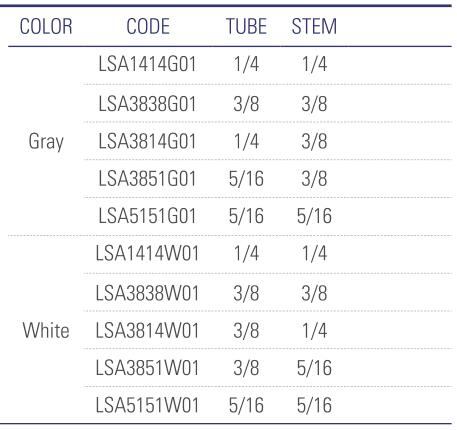Screen dimensions: 457x430
Task: Select code LSA5151W01
Action: [147, 405]
